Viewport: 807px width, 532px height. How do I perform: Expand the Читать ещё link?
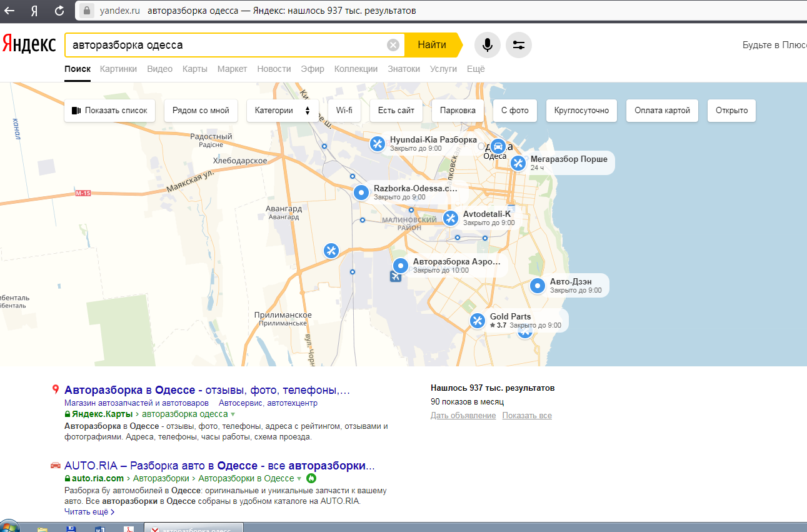(x=89, y=511)
